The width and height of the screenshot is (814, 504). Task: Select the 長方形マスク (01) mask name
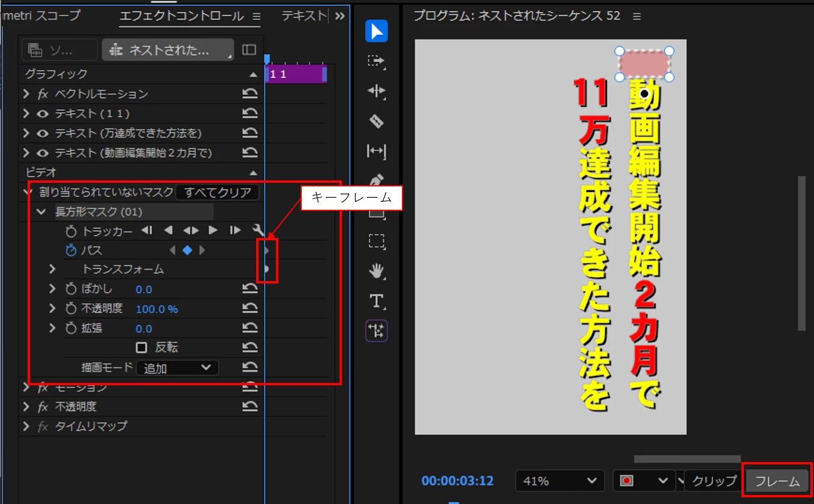click(99, 212)
